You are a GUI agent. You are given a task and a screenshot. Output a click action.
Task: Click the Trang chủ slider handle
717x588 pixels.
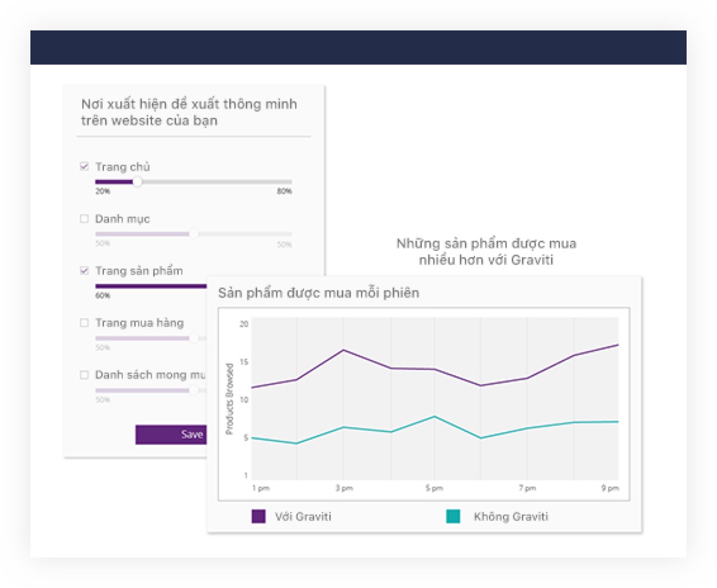click(x=137, y=182)
